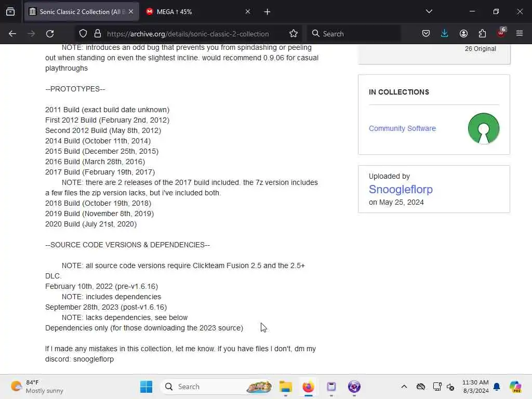The height and width of the screenshot is (399, 532).
Task: Click "2019 Build (November 8th, 2019)" line
Action: click(x=99, y=214)
